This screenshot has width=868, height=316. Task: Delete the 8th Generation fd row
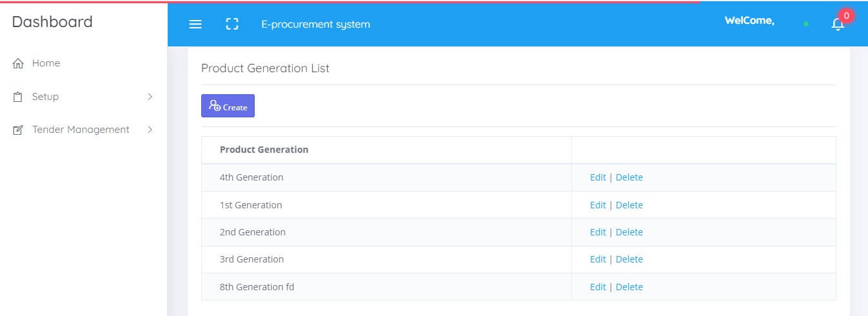click(x=629, y=287)
